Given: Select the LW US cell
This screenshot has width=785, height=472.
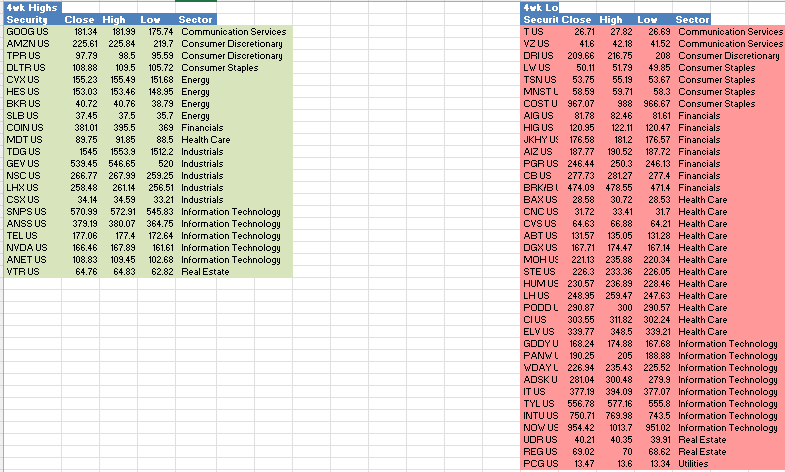Looking at the screenshot, I should pos(540,68).
